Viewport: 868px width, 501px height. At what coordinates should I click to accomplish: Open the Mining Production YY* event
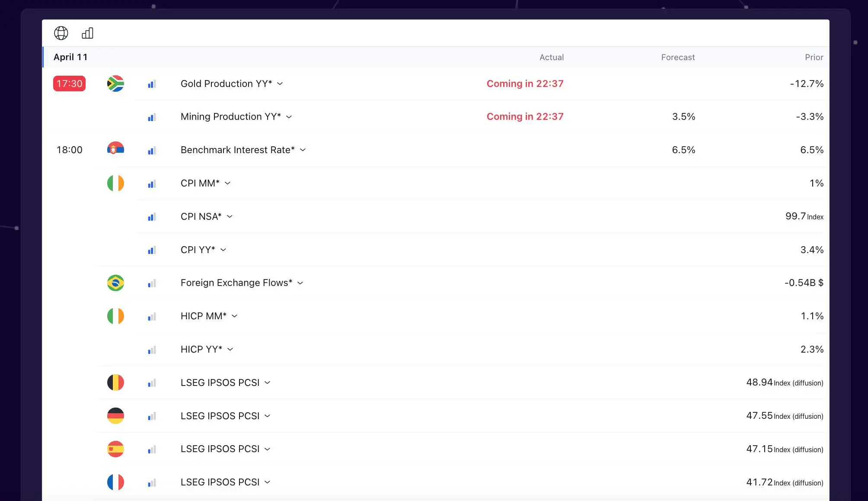tap(230, 117)
